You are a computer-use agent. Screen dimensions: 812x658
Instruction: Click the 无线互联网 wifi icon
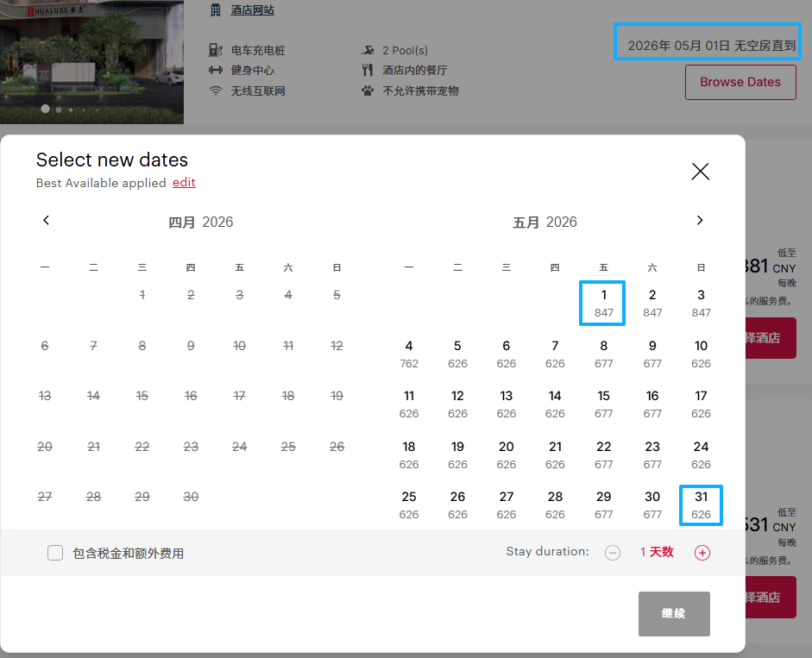tap(216, 91)
